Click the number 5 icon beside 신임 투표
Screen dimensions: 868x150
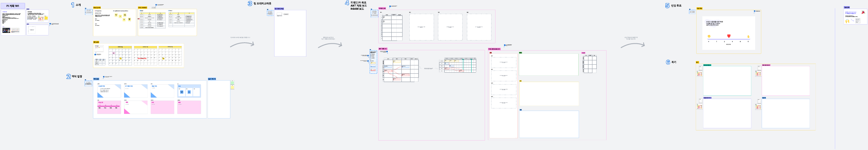(x=667, y=5)
